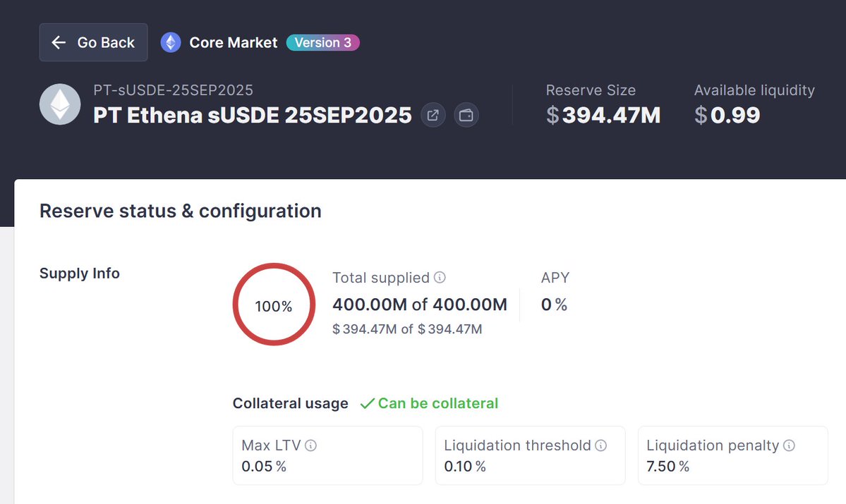Show info tooltip next to Max LTV
The image size is (846, 504).
310,445
